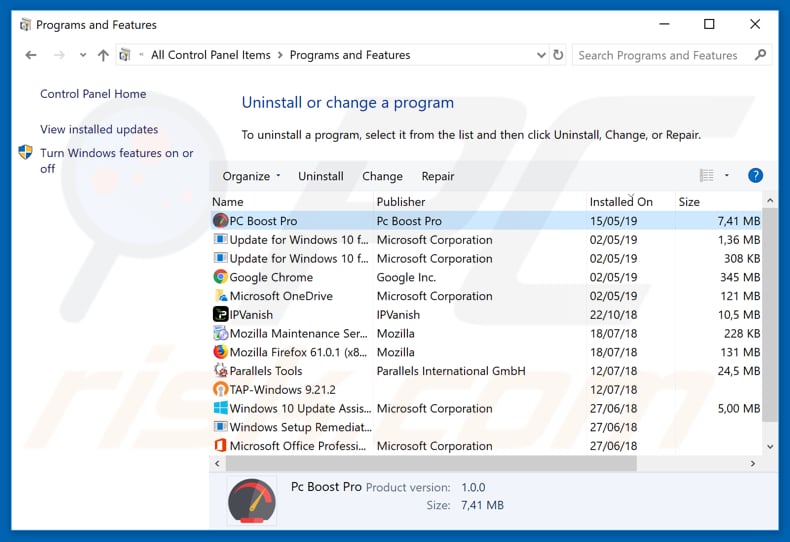Select the Mozilla Firefox 61.0.1 entry name
The image size is (790, 542).
click(x=298, y=352)
